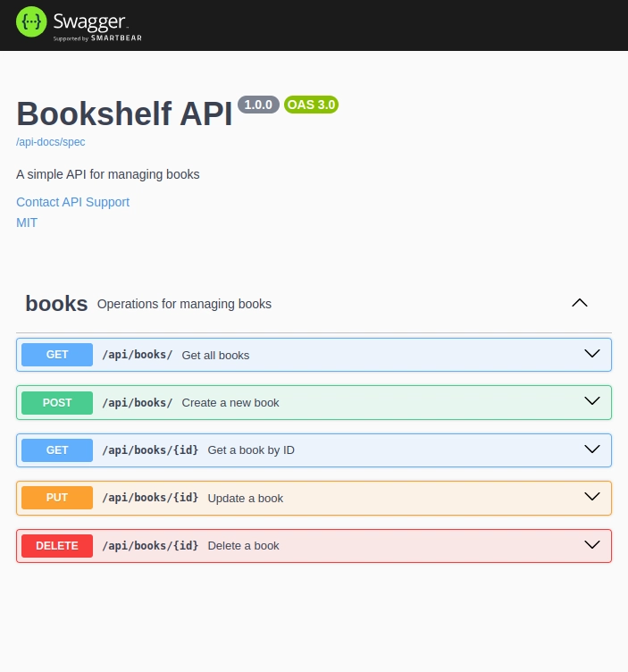Screen dimensions: 628x672
Task: Click 'Operations for managing books' description
Action: coord(184,304)
